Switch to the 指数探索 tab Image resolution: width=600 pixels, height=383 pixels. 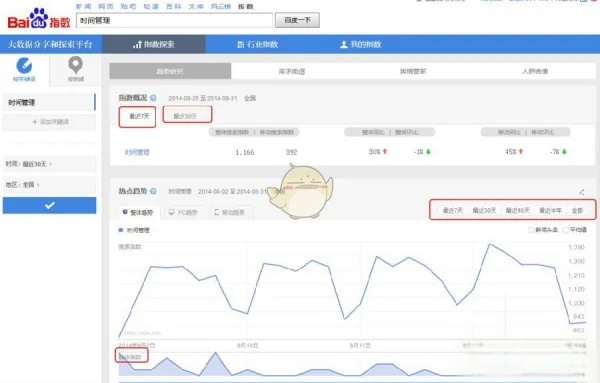tap(154, 44)
